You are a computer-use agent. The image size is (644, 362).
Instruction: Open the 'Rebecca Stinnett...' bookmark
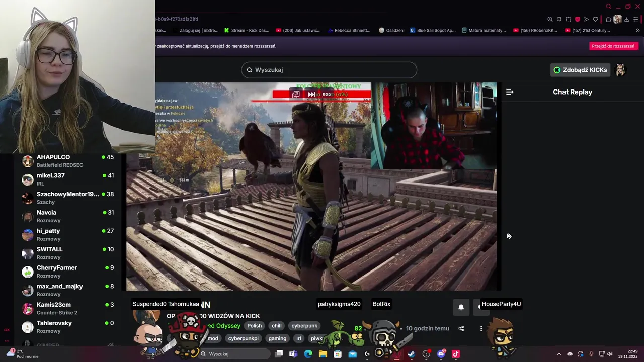pyautogui.click(x=348, y=30)
